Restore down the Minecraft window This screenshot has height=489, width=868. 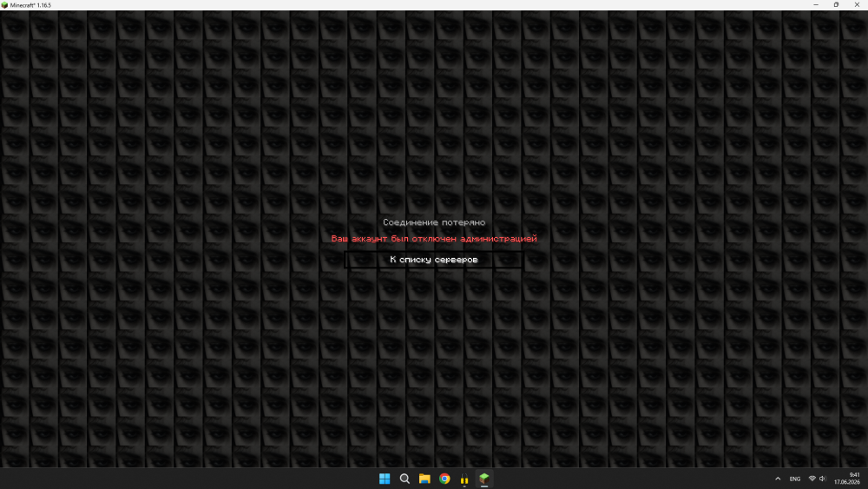[x=836, y=4]
